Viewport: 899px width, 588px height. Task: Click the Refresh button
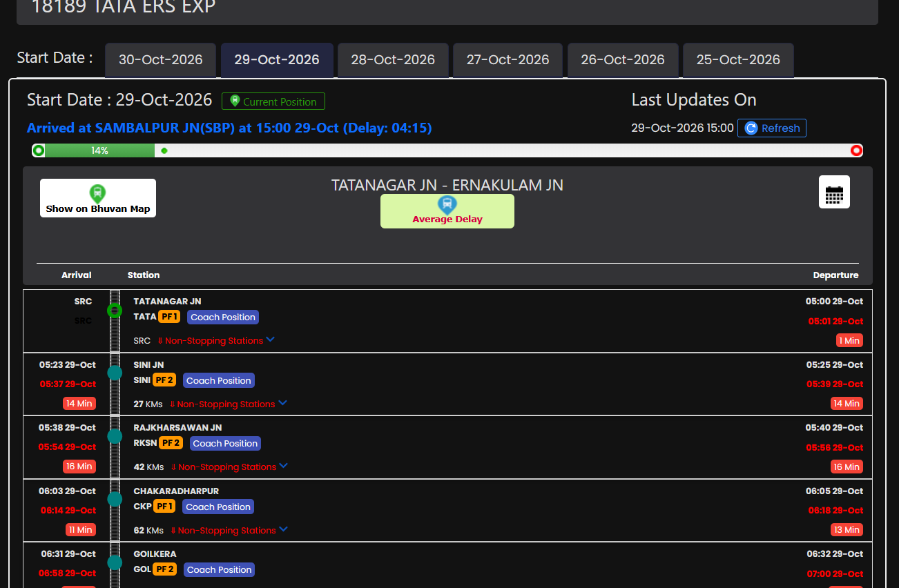[x=772, y=128]
